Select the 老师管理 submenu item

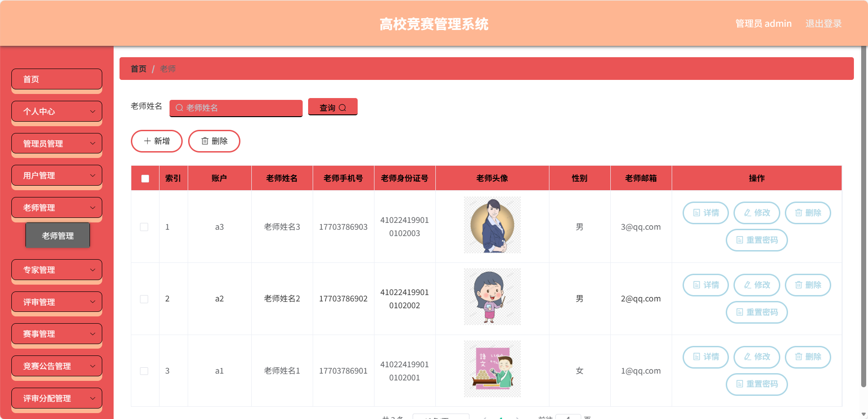click(x=58, y=235)
